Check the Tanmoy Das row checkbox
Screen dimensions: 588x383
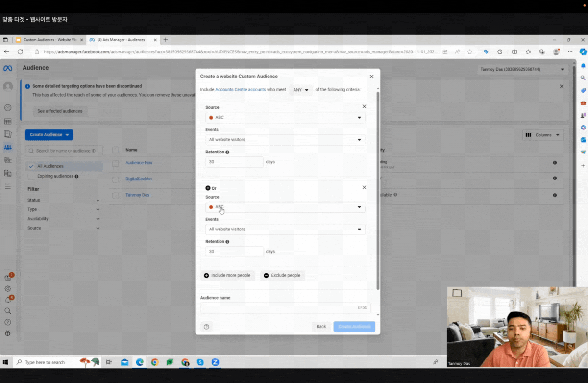116,195
